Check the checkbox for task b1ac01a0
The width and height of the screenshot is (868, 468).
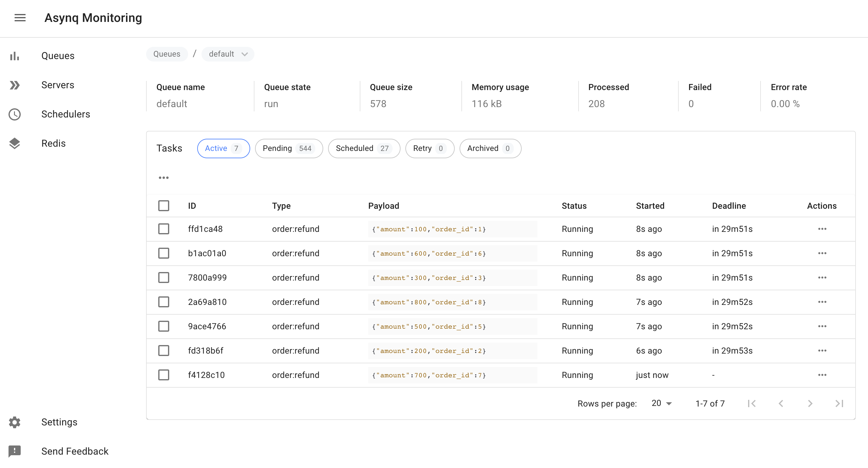pyautogui.click(x=164, y=253)
